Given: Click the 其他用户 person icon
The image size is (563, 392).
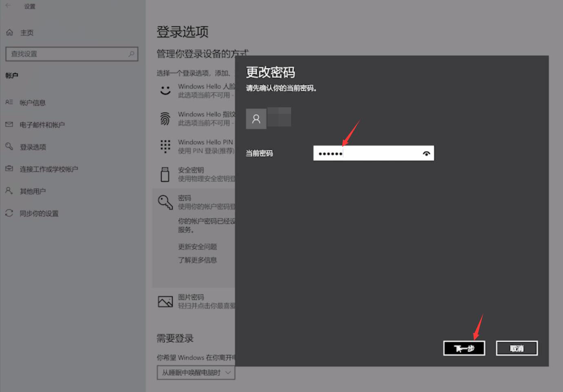Looking at the screenshot, I should (x=9, y=190).
